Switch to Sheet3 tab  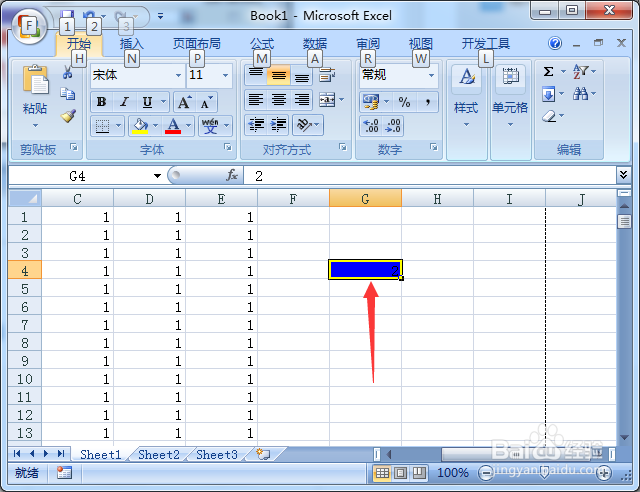(x=217, y=454)
